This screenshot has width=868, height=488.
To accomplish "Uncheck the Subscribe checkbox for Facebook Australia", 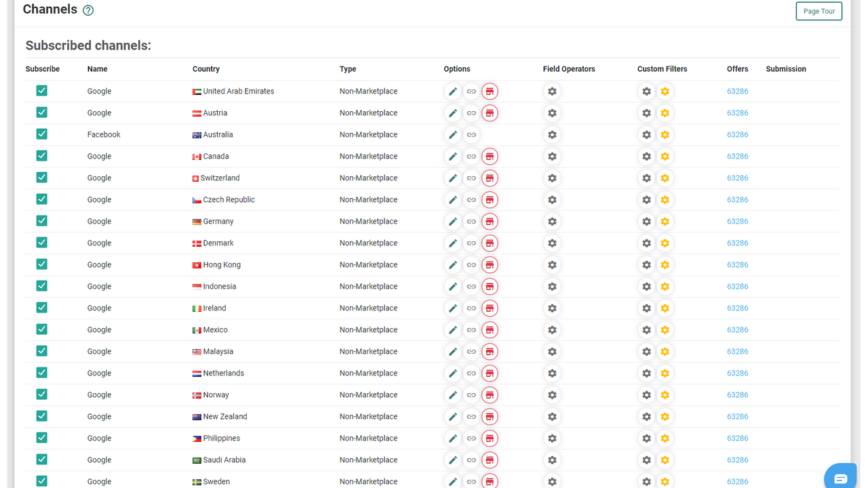I will [x=41, y=134].
